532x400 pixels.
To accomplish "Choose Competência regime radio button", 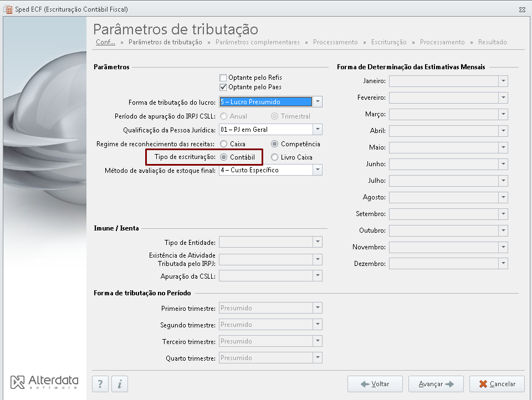I will (x=274, y=144).
